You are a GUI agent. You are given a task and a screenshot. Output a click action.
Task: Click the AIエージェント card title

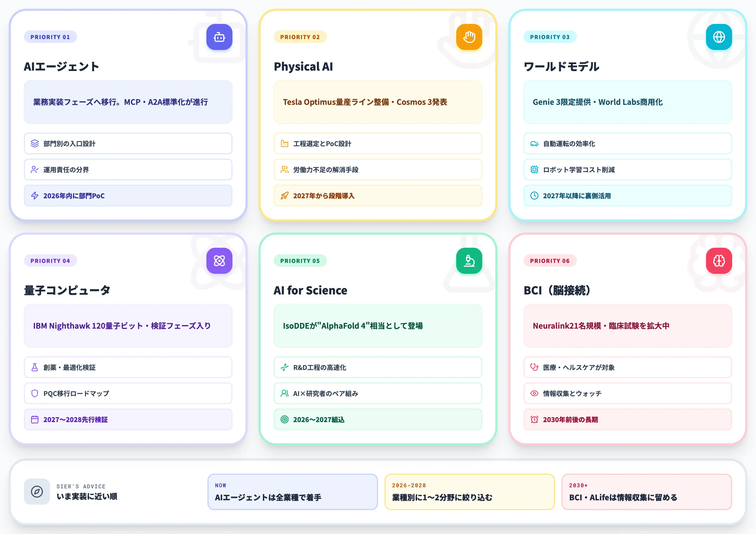tap(61, 67)
